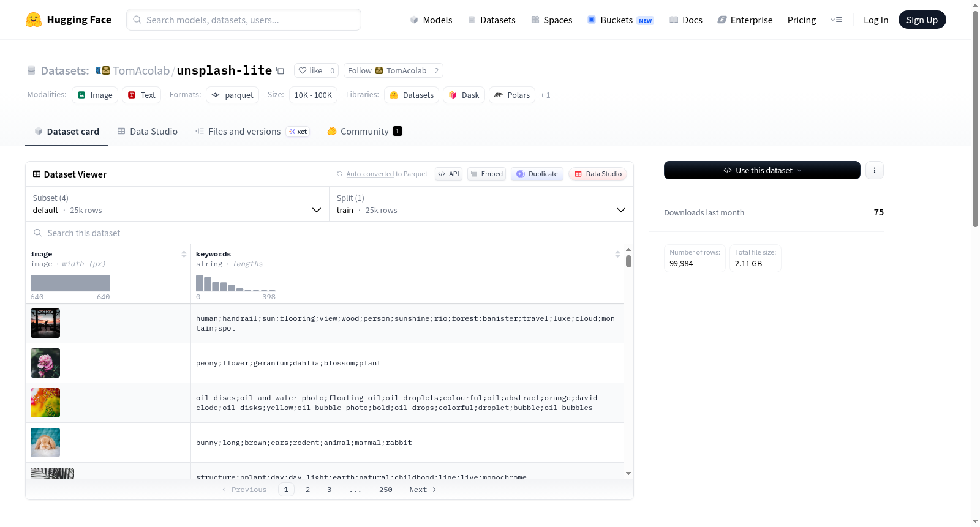Focus the Search this dataset field
Viewport: 980px width, 527px height.
(x=330, y=233)
